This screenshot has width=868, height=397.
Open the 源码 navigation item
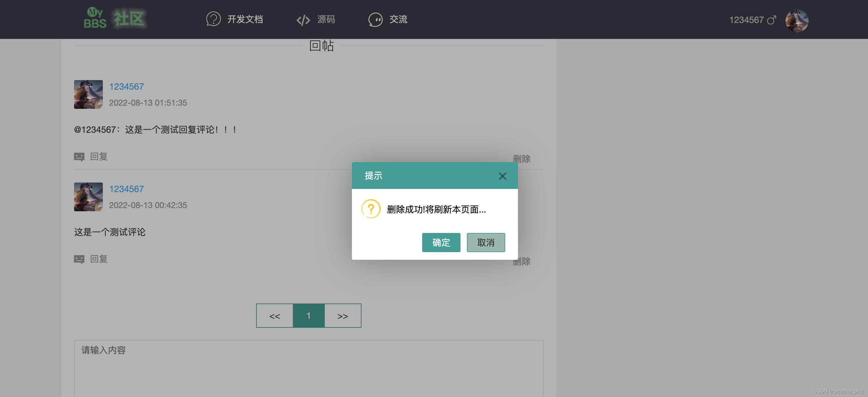coord(326,19)
